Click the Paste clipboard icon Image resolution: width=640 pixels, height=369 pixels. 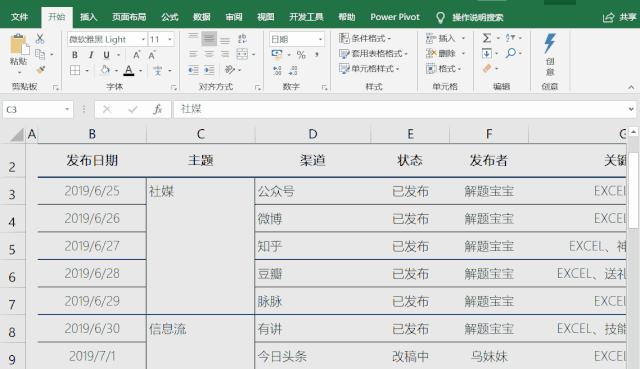pos(19,44)
